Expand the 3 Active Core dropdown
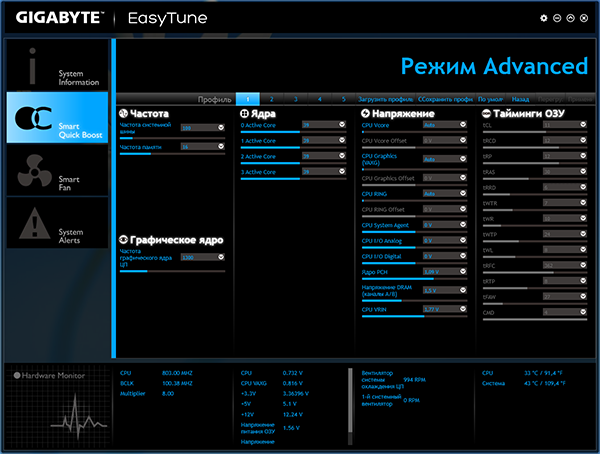Screen dimensions: 600x454 pyautogui.click(x=342, y=171)
